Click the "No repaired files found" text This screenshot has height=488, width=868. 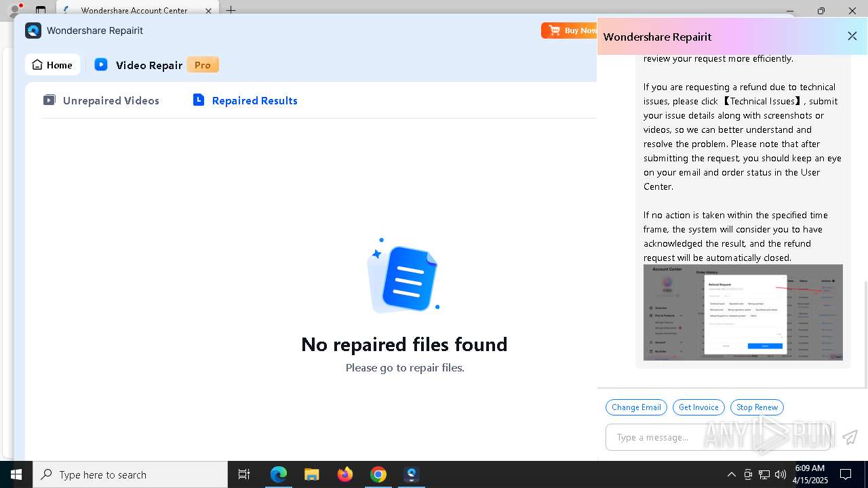[404, 344]
